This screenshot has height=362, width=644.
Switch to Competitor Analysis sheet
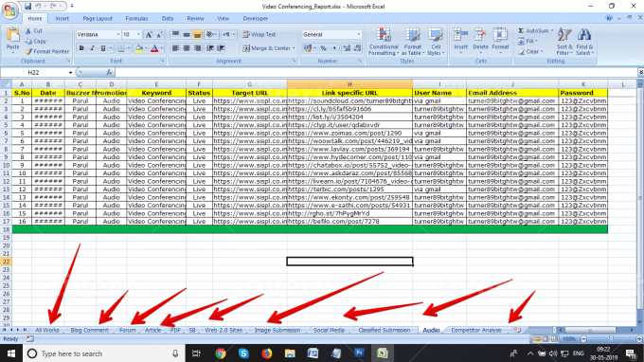click(x=476, y=330)
